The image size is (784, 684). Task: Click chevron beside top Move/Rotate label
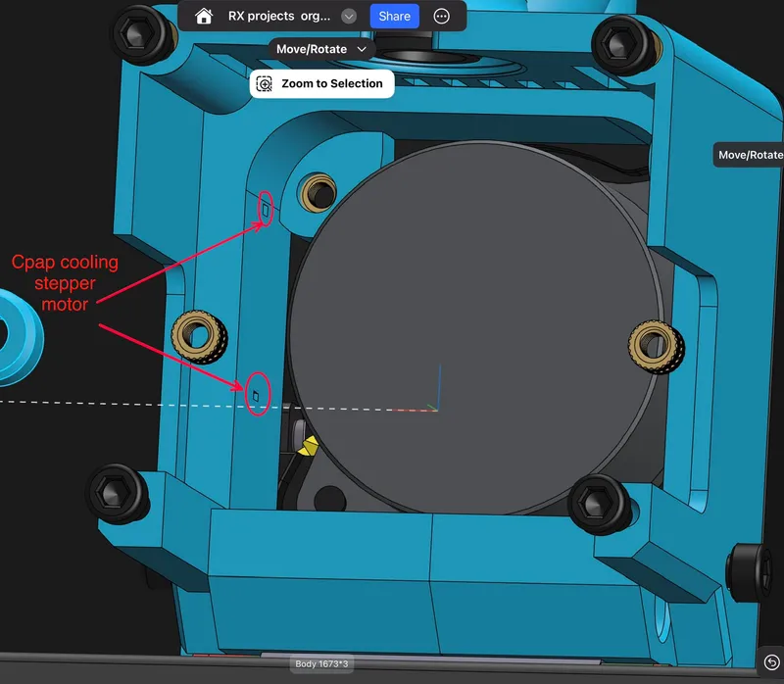tap(362, 49)
